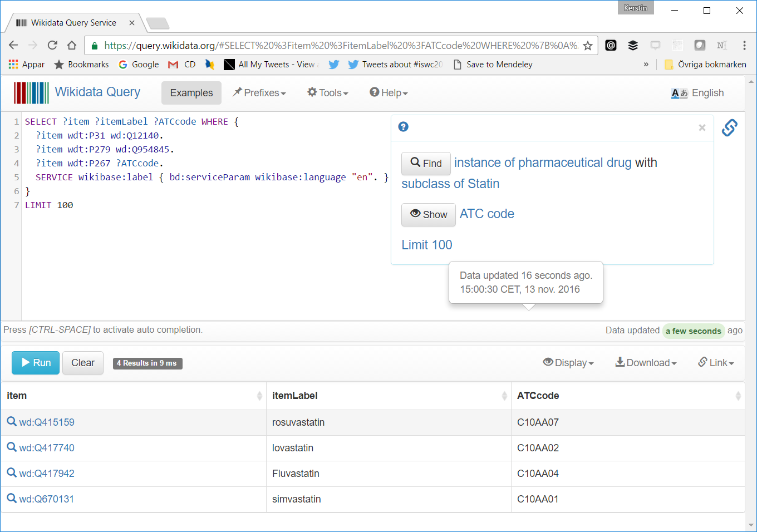Viewport: 757px width, 532px height.
Task: Bookmark this page with the star icon
Action: tap(588, 46)
